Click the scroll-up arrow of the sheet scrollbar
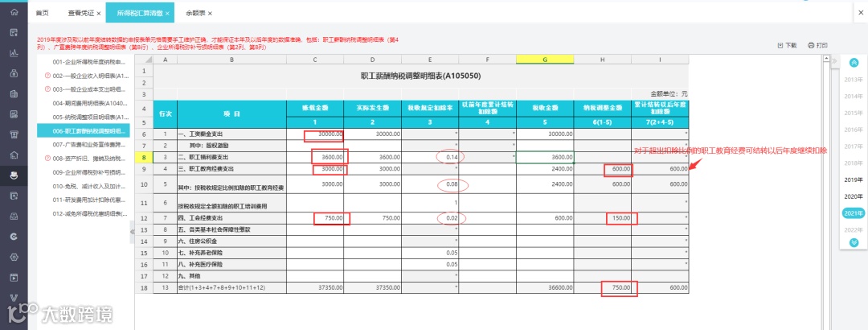 tap(825, 59)
